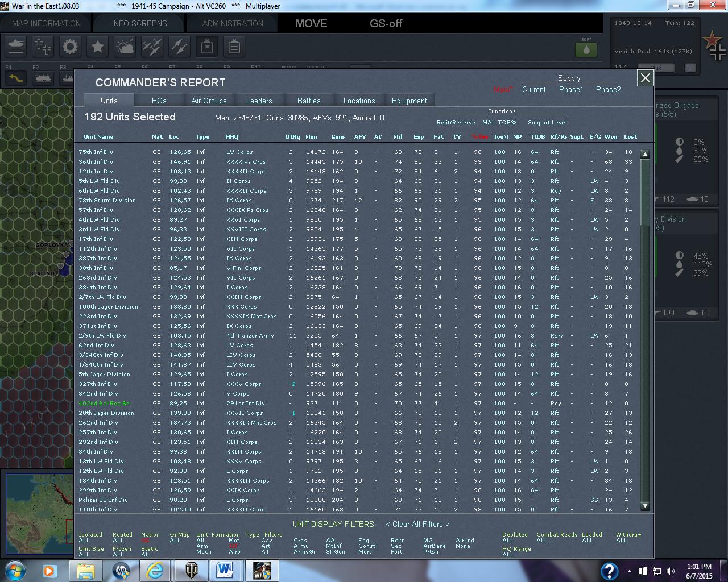Open the MAP INFORMATION tab

46,23
